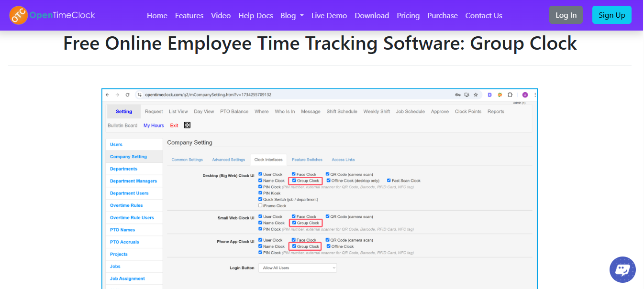The width and height of the screenshot is (644, 289).
Task: Open the Video link
Action: 221,15
